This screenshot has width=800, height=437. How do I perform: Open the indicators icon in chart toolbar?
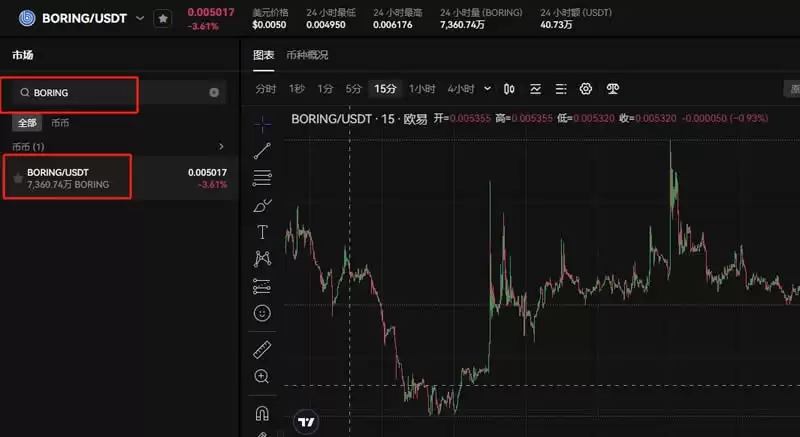(x=535, y=89)
